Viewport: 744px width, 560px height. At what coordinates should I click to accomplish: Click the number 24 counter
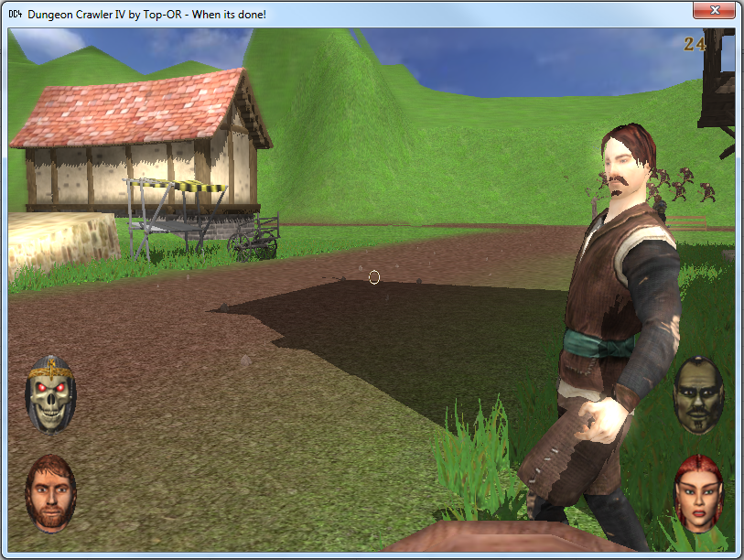(694, 43)
